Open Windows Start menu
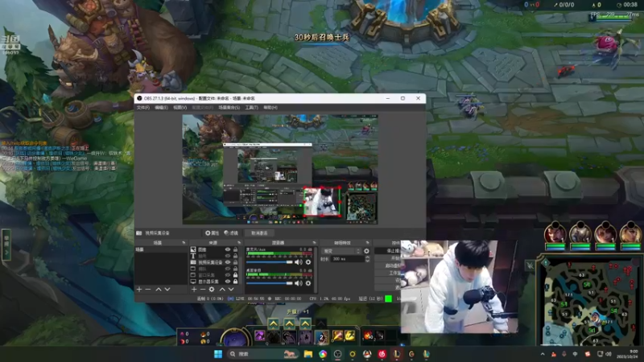 click(x=218, y=354)
